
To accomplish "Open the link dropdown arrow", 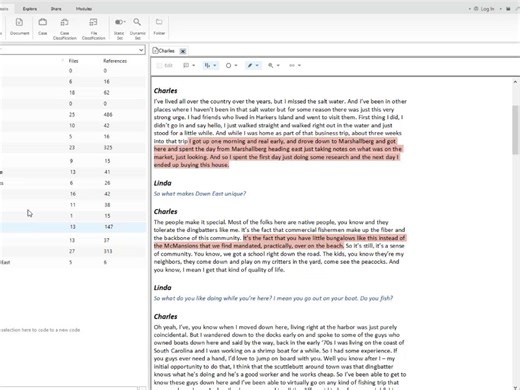I will (x=299, y=65).
